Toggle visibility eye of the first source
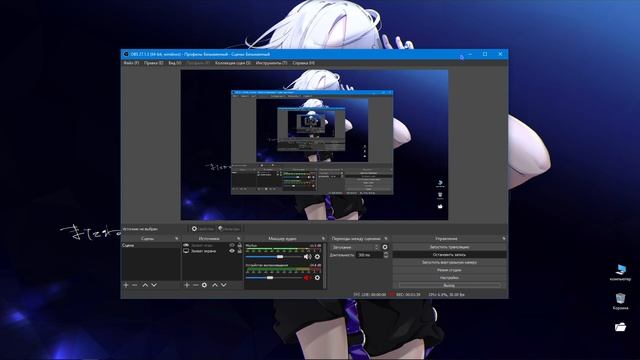 [232, 245]
